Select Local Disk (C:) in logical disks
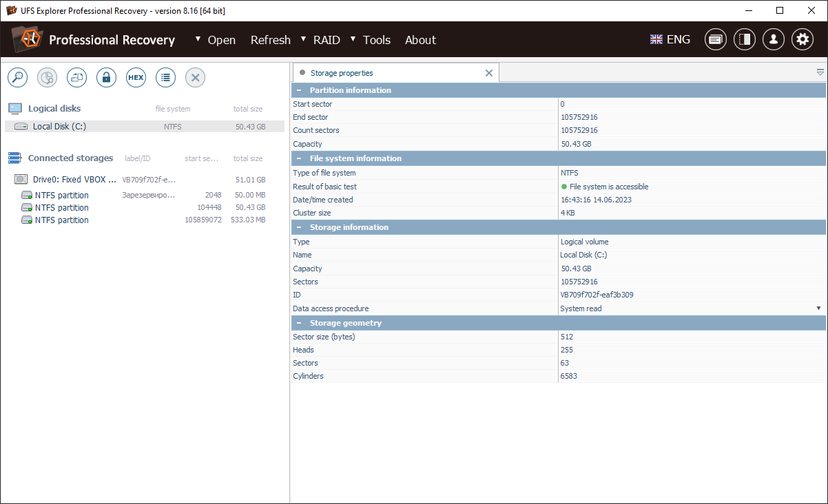The image size is (828, 504). (59, 127)
